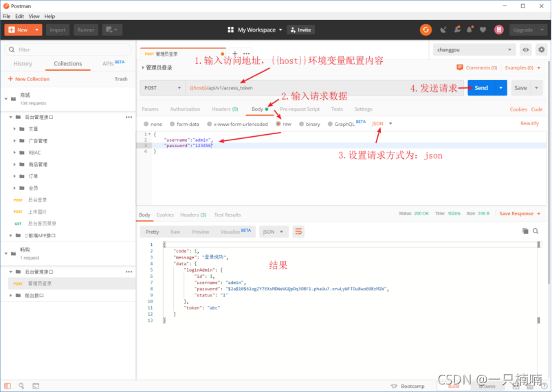Open more options for top 后台管理接口 folder
Screen dimensions: 552x392
[129, 117]
